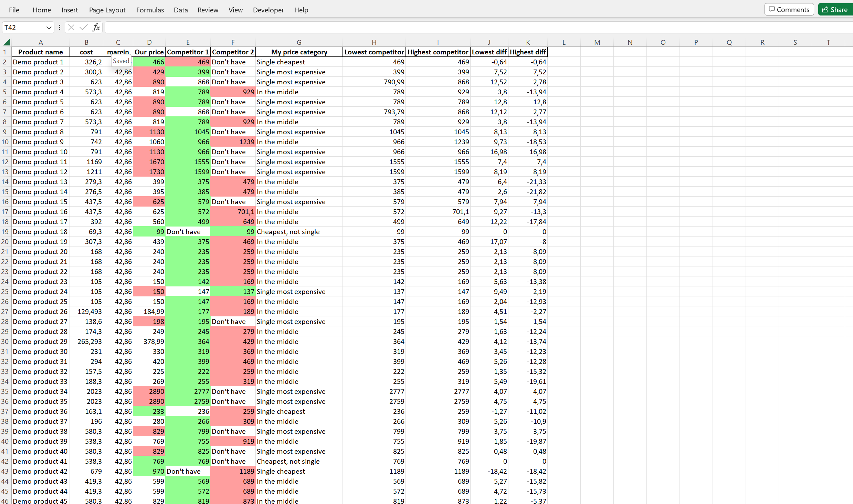This screenshot has height=504, width=853.
Task: Click into the formula bar field
Action: pyautogui.click(x=478, y=27)
